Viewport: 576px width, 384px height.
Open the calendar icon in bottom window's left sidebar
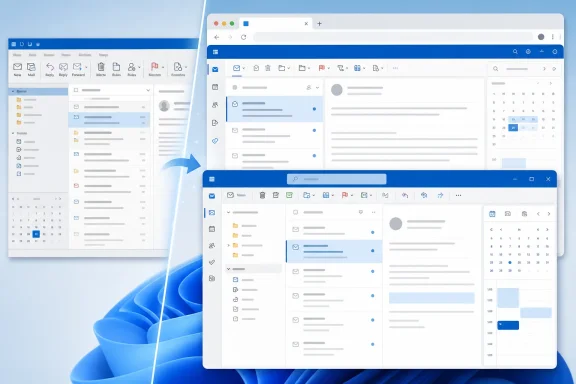tap(212, 229)
